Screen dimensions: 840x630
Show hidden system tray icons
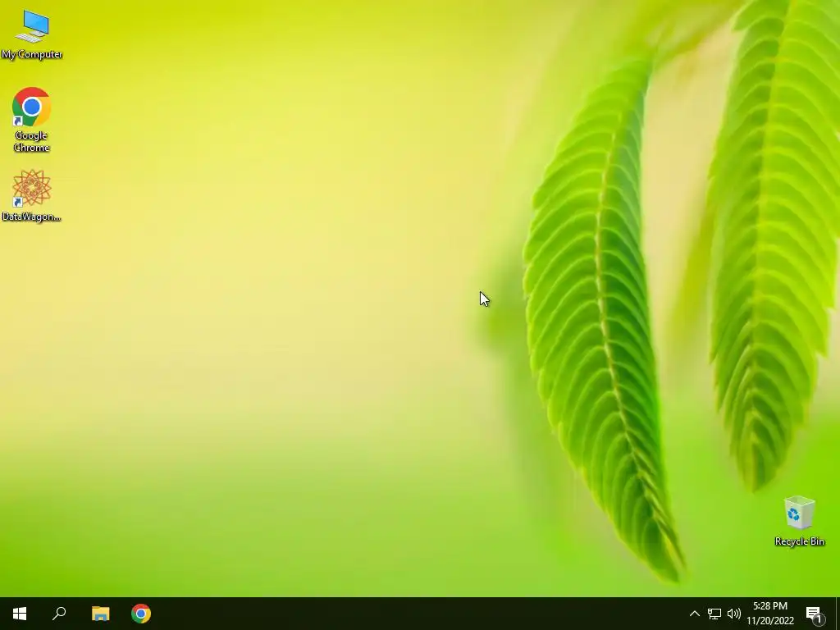point(694,614)
